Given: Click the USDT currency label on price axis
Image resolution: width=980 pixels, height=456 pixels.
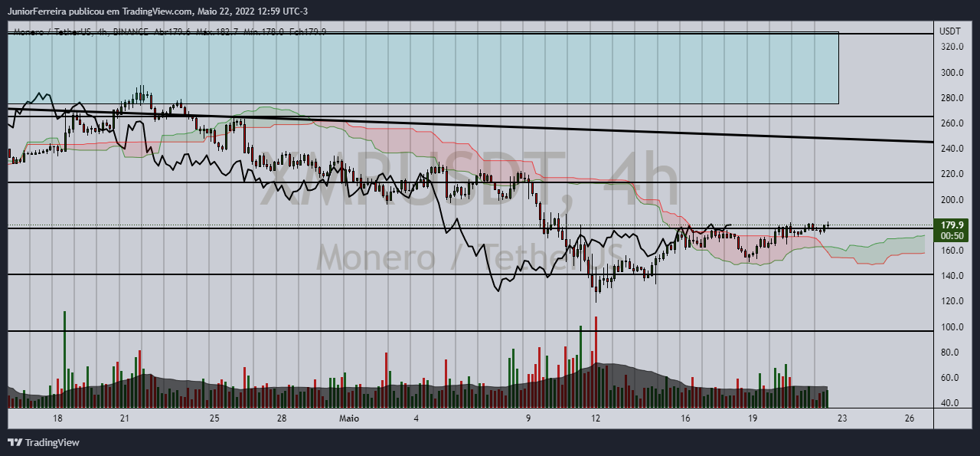Looking at the screenshot, I should (950, 31).
